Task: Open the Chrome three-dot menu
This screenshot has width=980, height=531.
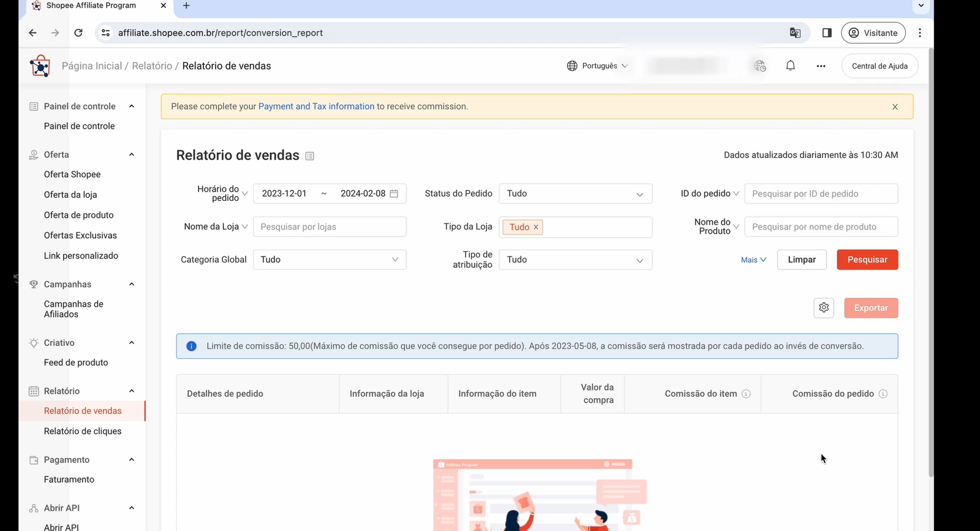Action: (920, 33)
